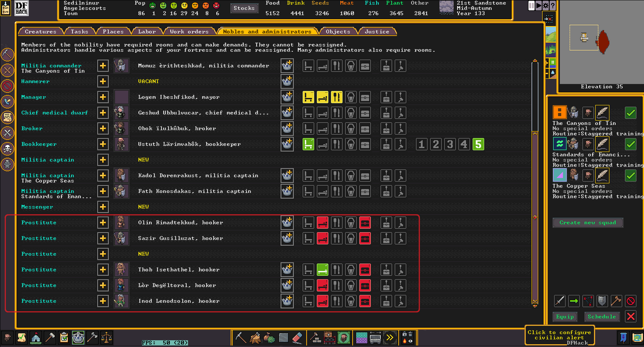Screen dimensions: 644x347
Task: Click the skull and crossbones sidebar icon
Action: coord(7,149)
